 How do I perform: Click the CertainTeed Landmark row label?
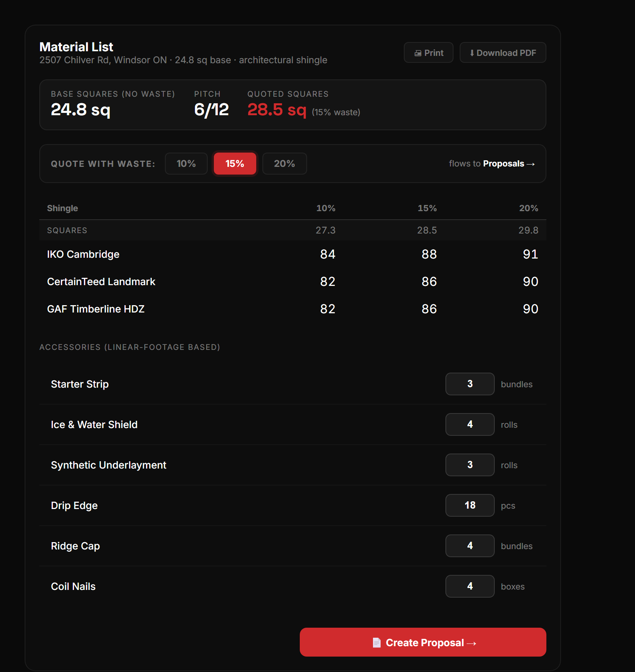pos(101,282)
